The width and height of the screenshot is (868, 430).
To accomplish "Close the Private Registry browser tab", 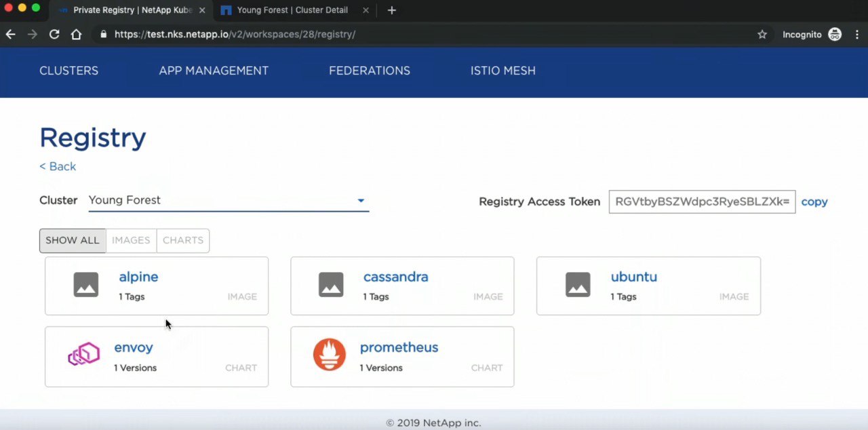I will (202, 10).
